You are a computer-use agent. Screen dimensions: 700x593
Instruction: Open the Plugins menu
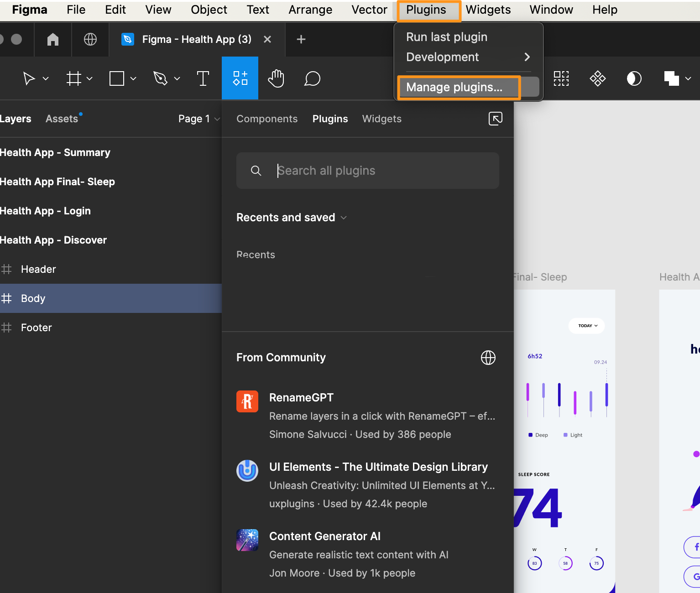[426, 10]
